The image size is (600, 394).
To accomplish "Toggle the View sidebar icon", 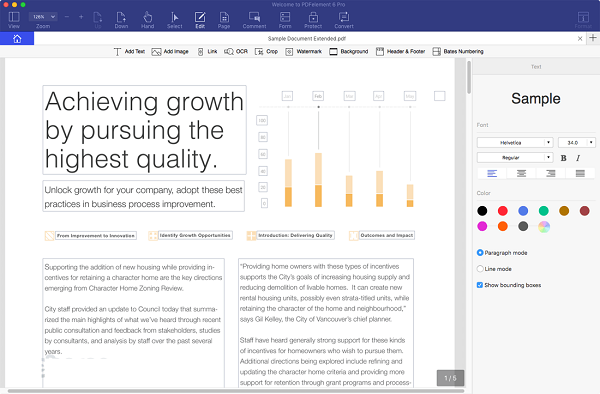I will point(14,20).
